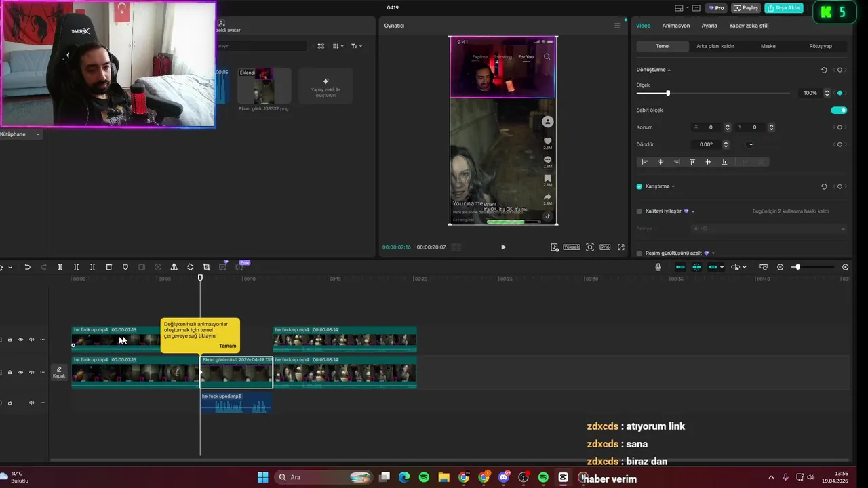
Task: Switch to the Animasyon tab
Action: pos(675,26)
